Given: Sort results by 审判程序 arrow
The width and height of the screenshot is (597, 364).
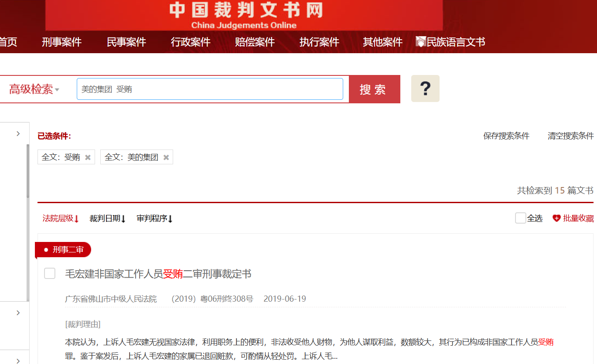Looking at the screenshot, I should tap(171, 219).
